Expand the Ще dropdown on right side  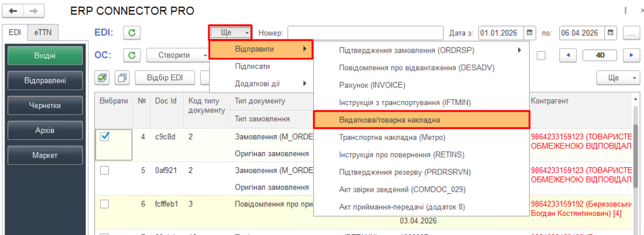point(618,77)
